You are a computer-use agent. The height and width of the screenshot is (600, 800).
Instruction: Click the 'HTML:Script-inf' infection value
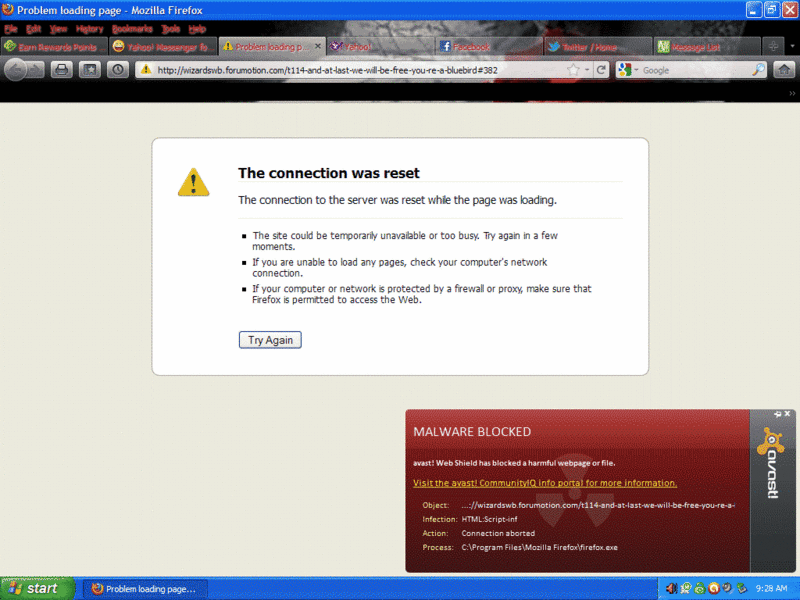(x=489, y=519)
